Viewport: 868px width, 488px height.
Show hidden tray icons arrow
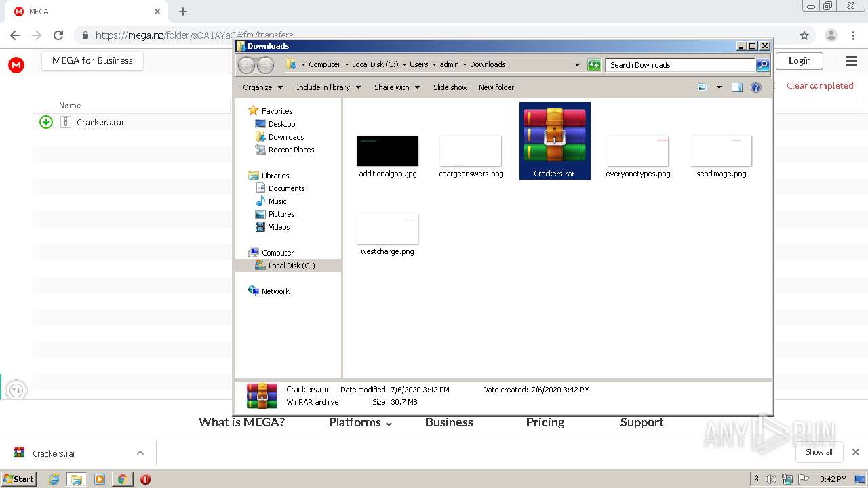(x=756, y=479)
